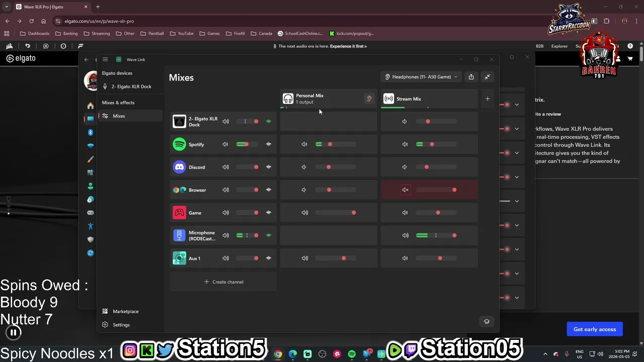Open Chrome from the taskbar
This screenshot has width=644, height=362.
click(278, 354)
